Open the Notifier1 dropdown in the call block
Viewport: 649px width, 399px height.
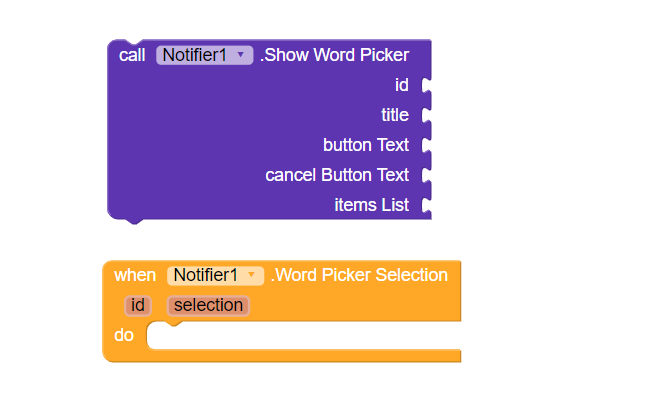click(x=204, y=55)
